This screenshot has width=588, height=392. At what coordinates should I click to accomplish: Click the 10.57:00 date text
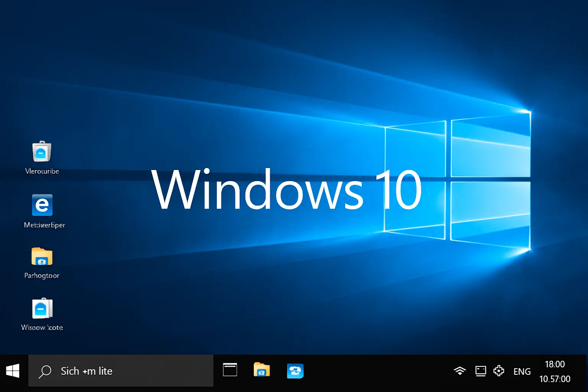pos(555,379)
